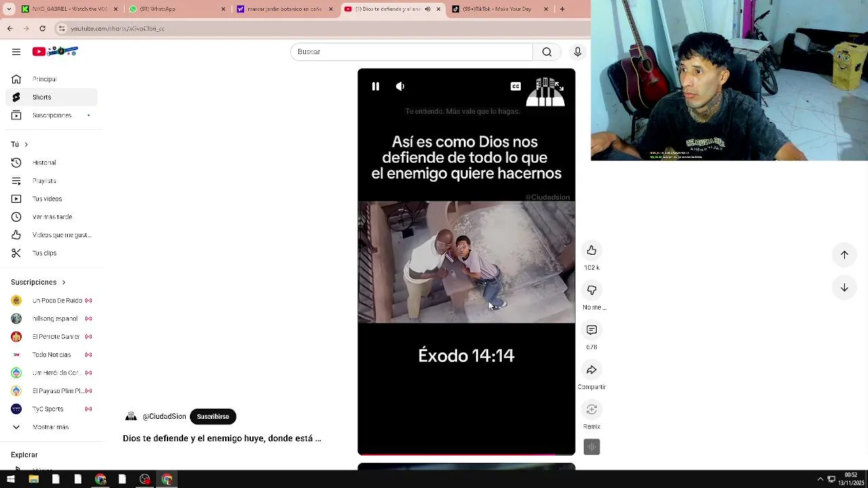The width and height of the screenshot is (868, 488).
Task: Open the Short's sound thumbnail
Action: (592, 447)
